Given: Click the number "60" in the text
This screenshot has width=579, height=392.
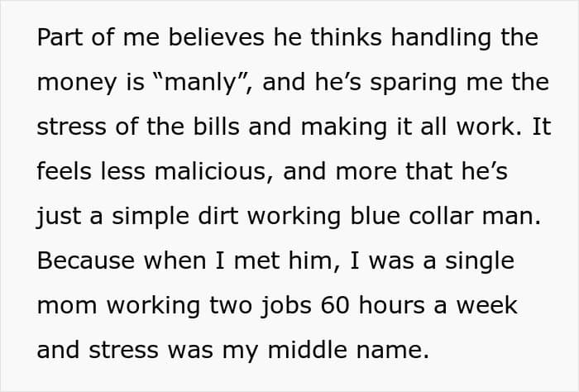Looking at the screenshot, I should click(x=335, y=306).
